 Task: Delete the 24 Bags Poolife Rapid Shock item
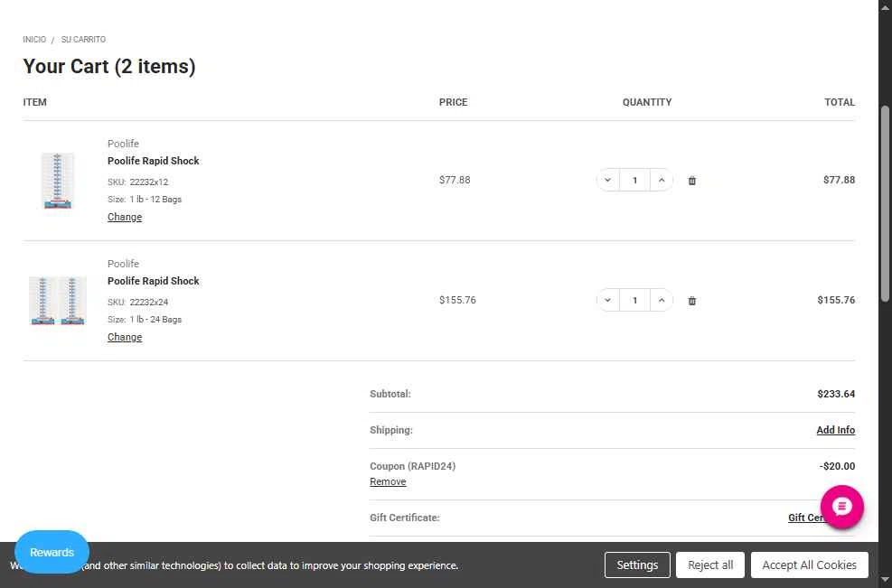[691, 301]
